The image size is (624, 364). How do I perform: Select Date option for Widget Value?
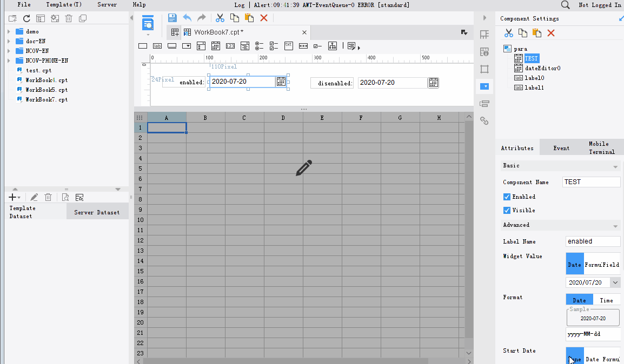tap(575, 264)
